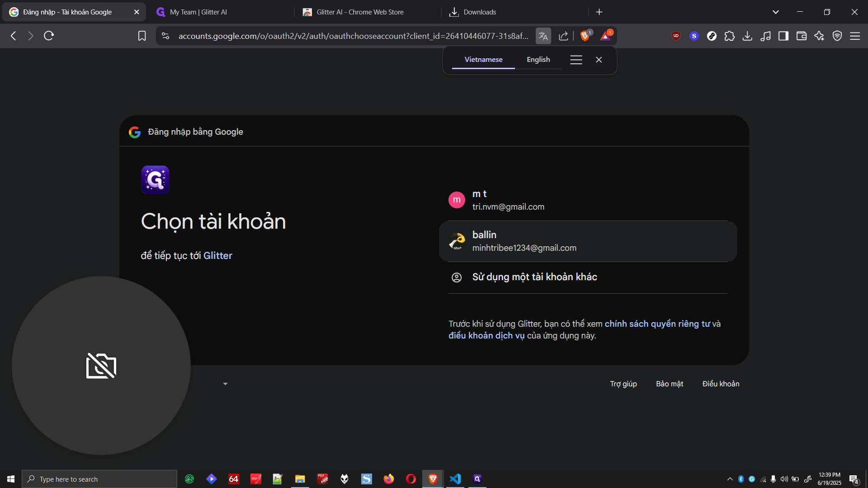This screenshot has height=488, width=868.
Task: Open the Windows notification center
Action: point(854,479)
